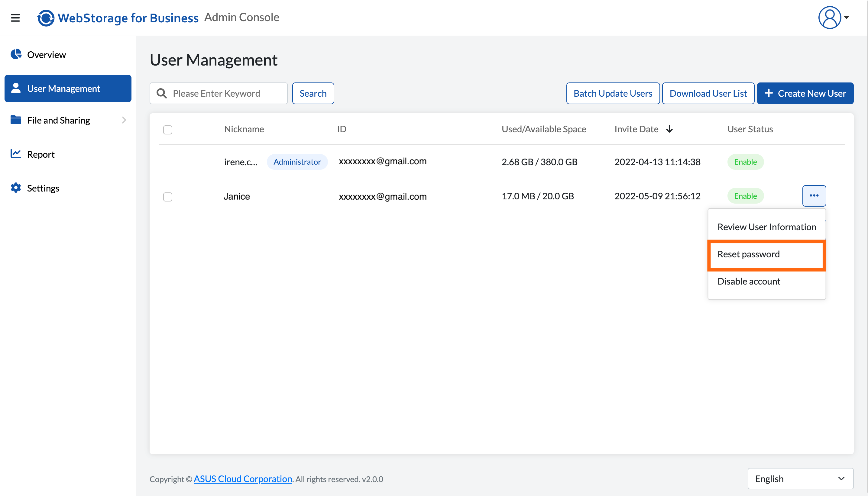Click the Settings gear icon
The height and width of the screenshot is (496, 868).
coord(16,188)
